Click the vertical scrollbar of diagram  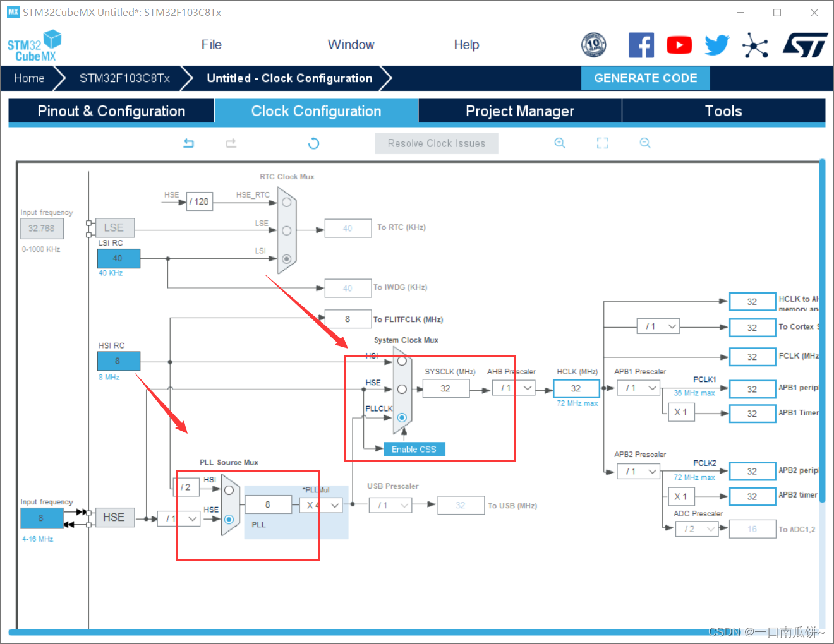click(822, 331)
